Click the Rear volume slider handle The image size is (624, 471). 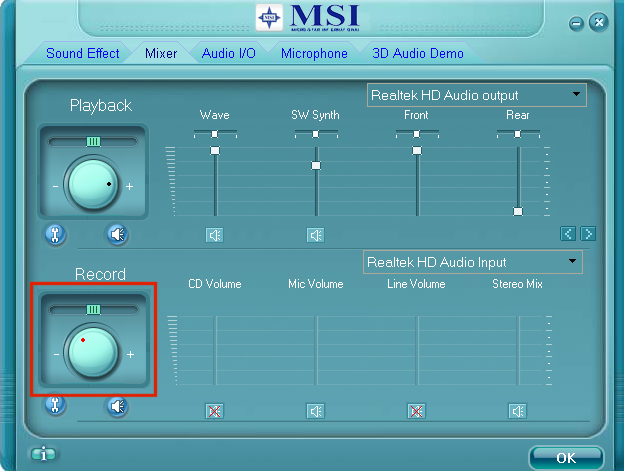point(517,211)
